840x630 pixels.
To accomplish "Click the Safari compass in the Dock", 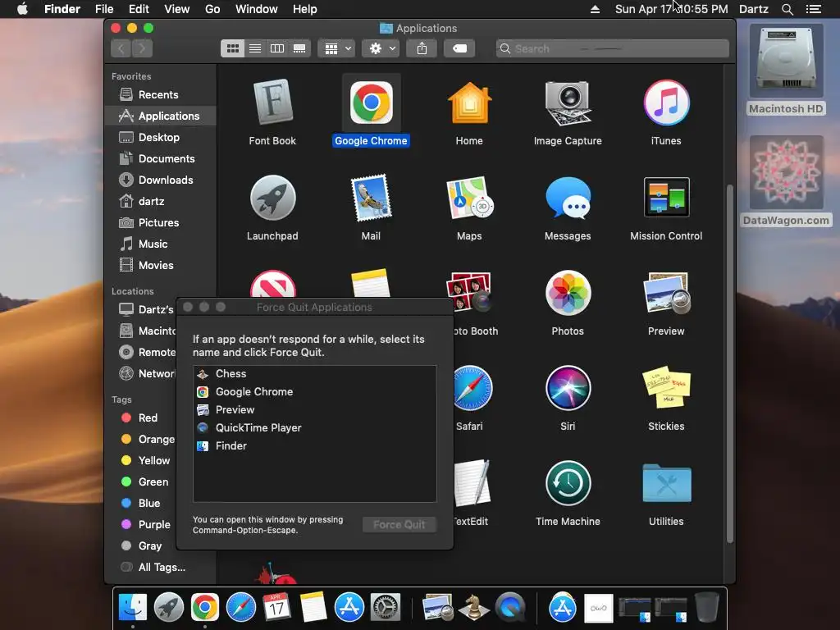I will [x=241, y=608].
